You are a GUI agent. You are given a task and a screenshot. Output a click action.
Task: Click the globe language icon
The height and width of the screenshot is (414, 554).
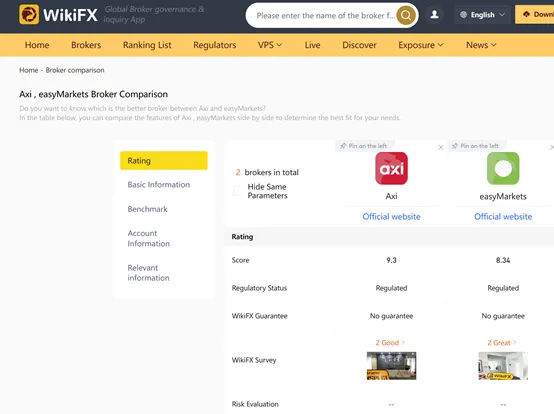pyautogui.click(x=464, y=15)
